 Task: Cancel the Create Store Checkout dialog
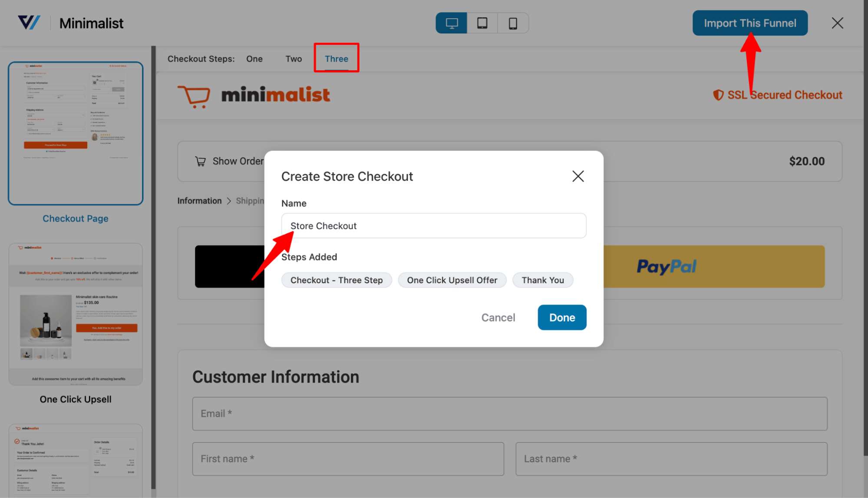coord(498,318)
